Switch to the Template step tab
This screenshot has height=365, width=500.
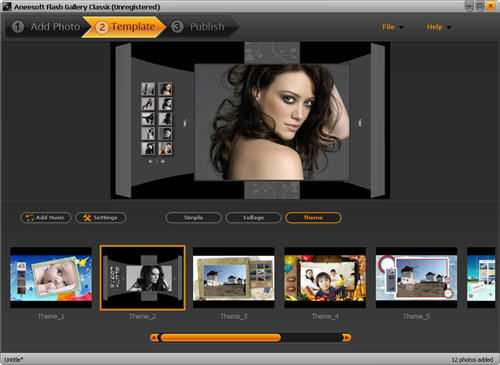click(x=125, y=27)
